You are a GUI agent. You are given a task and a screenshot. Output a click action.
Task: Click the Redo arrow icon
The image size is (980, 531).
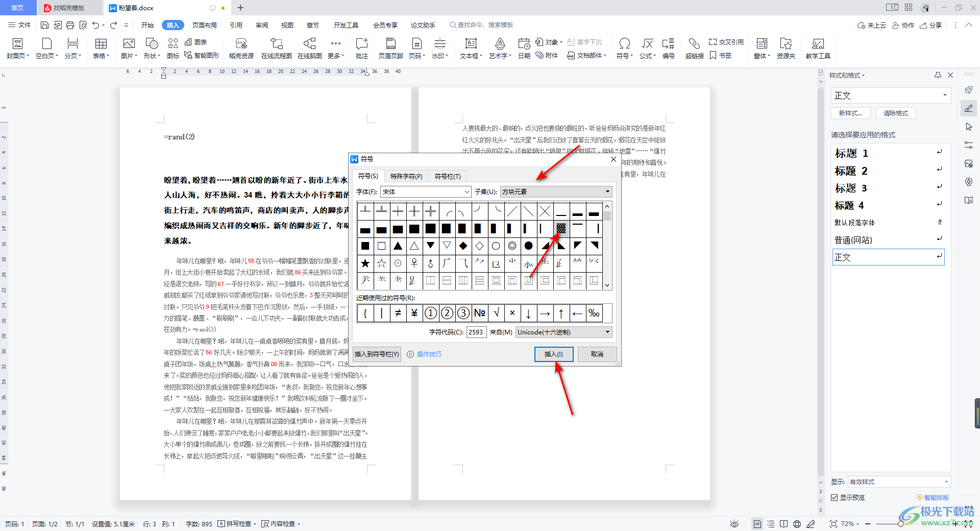(113, 25)
